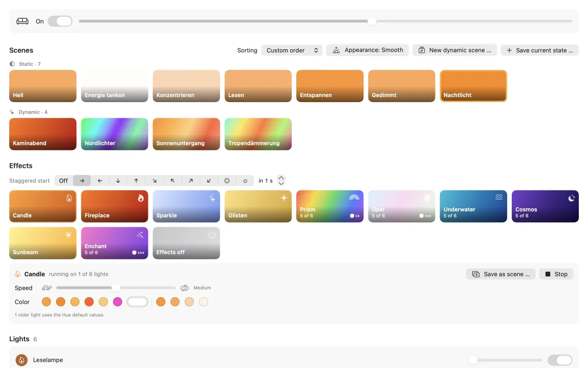Select the diagonal up-right staggered start arrow
588x368 pixels.
click(191, 181)
